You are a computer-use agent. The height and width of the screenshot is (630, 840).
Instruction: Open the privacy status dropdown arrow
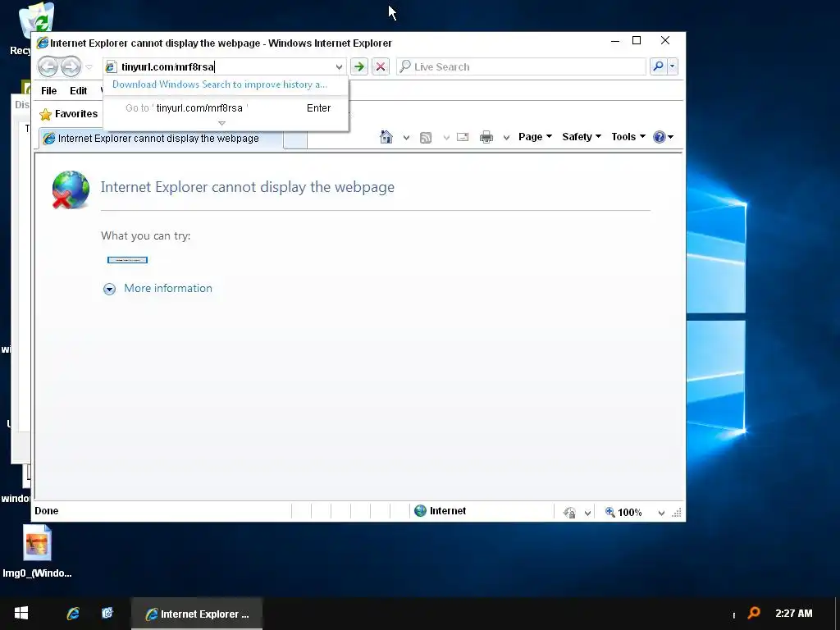(x=587, y=514)
